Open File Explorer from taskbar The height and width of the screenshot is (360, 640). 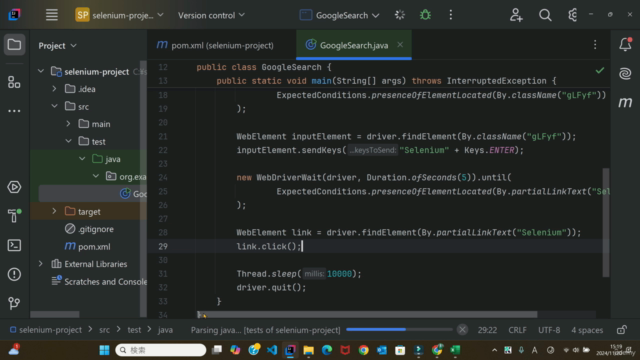coord(308,350)
